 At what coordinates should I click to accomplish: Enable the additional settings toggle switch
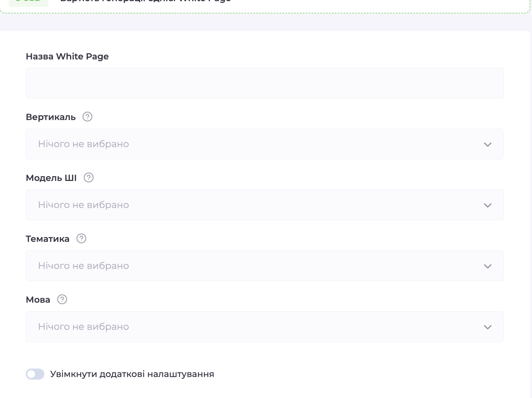click(x=35, y=374)
